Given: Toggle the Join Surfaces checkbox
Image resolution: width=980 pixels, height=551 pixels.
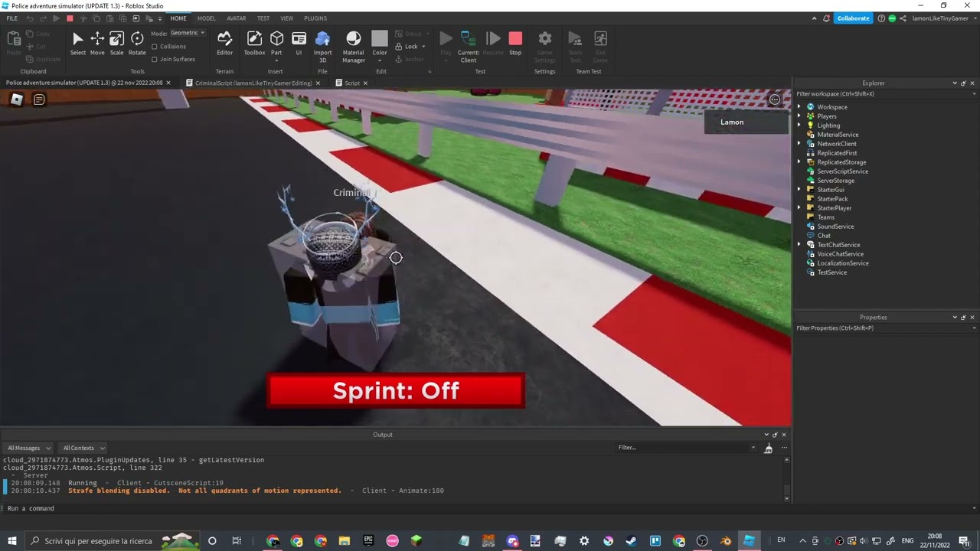Looking at the screenshot, I should click(x=155, y=59).
